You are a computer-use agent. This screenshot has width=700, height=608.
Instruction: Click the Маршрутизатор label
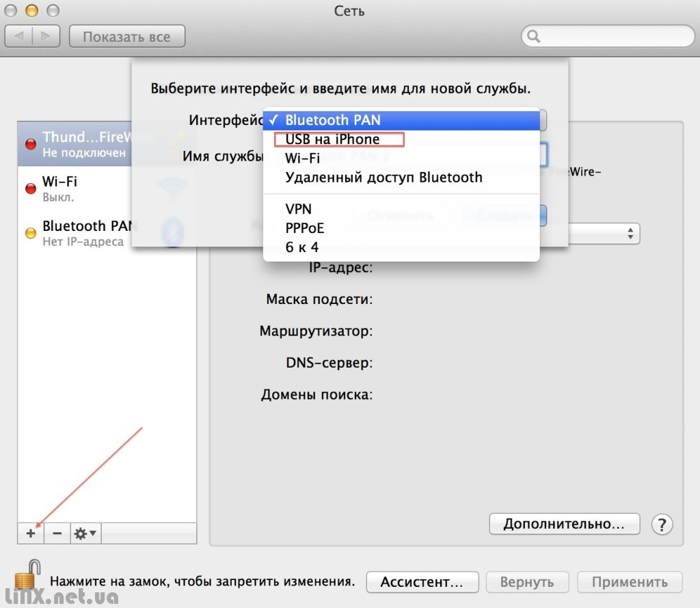coord(316,331)
